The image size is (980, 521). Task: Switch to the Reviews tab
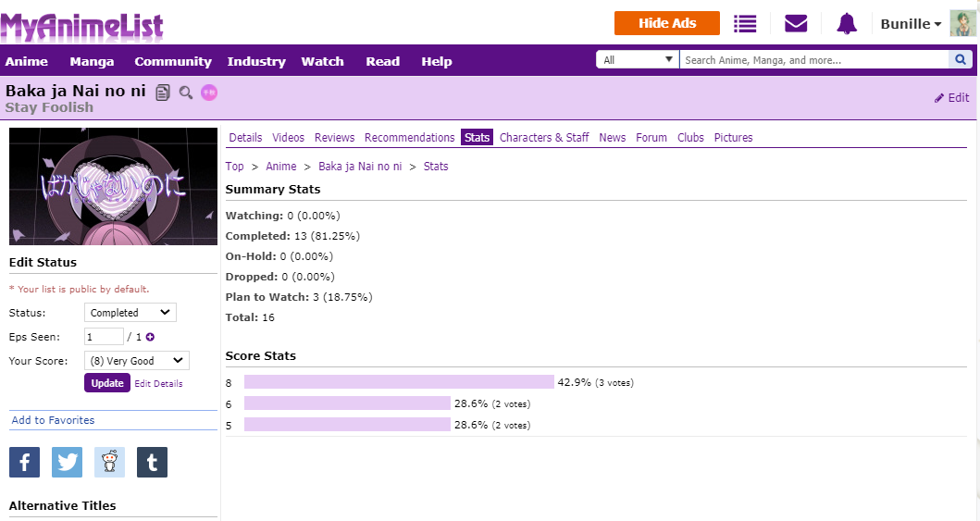(x=334, y=138)
